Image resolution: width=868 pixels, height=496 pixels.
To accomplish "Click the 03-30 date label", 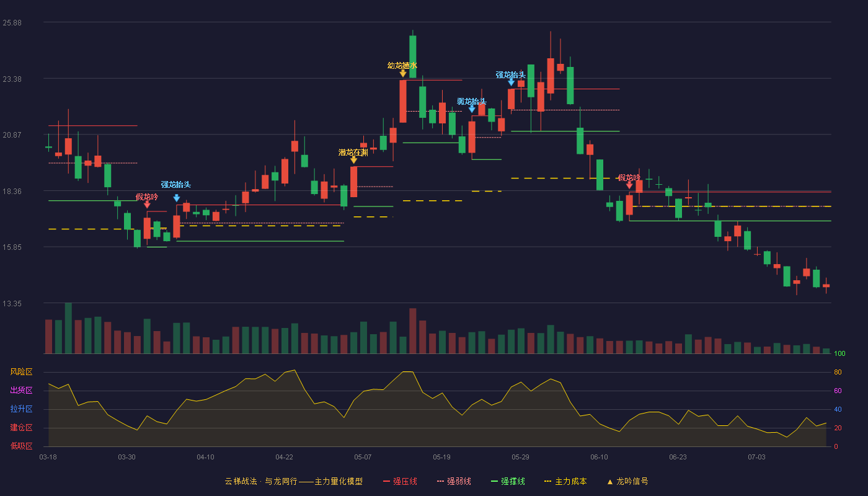I will (x=126, y=457).
